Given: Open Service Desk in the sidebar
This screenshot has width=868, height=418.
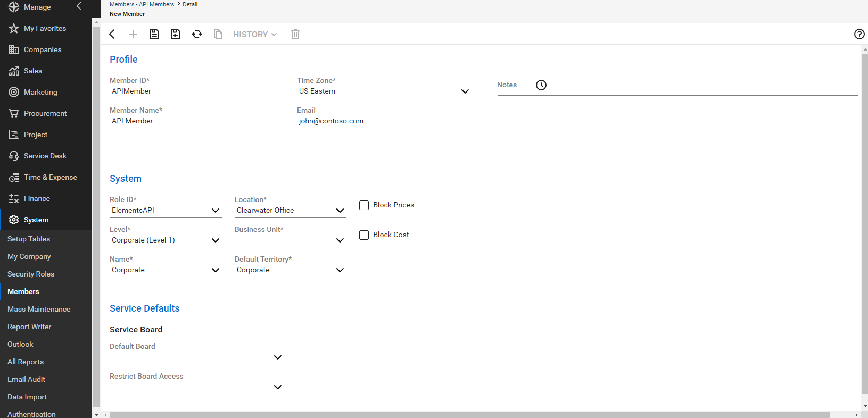Looking at the screenshot, I should tap(45, 156).
